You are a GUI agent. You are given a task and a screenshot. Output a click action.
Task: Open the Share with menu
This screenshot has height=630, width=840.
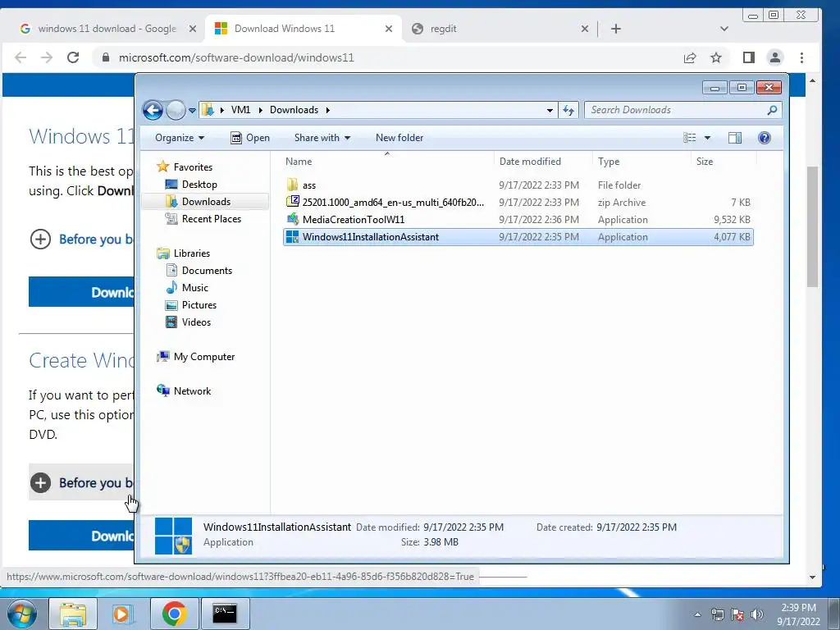322,138
